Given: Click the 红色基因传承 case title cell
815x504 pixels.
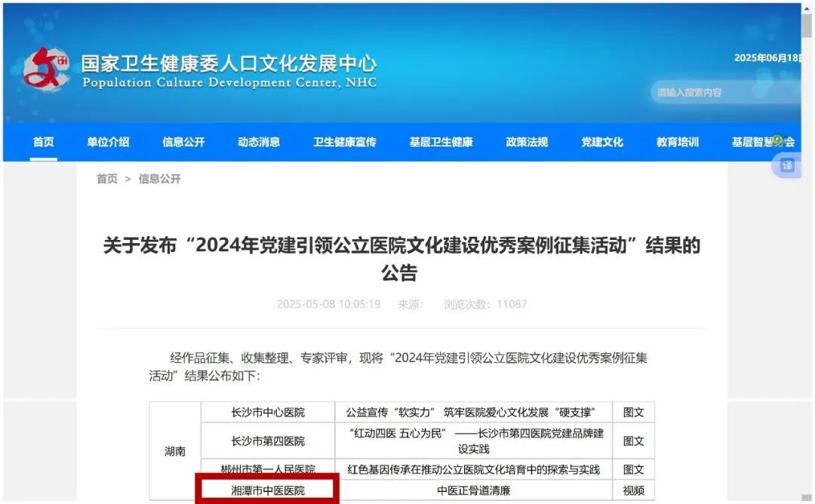Looking at the screenshot, I should (473, 469).
